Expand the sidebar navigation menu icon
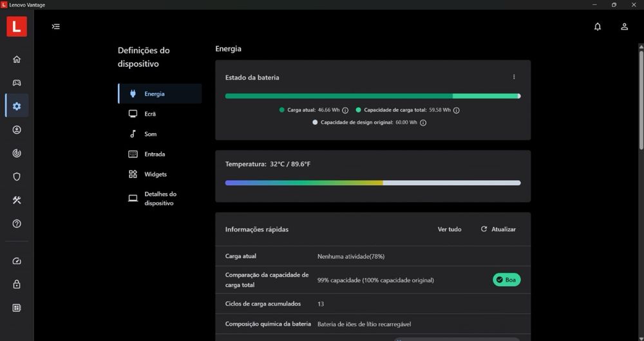 [56, 26]
